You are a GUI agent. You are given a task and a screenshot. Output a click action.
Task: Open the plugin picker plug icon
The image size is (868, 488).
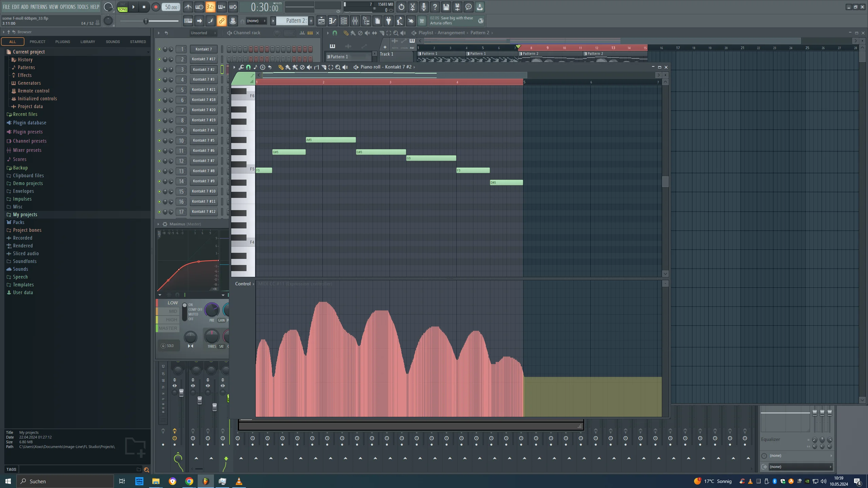coord(389,21)
